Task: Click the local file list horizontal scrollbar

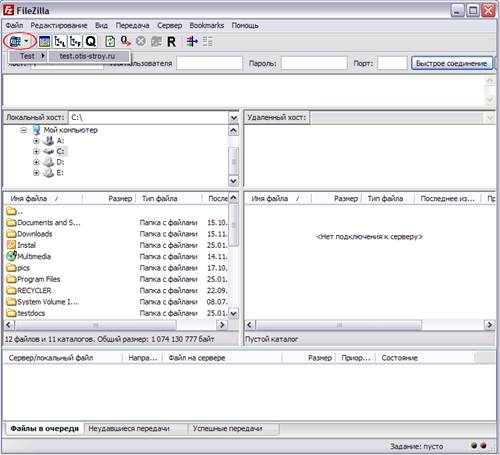Action: 115,325
